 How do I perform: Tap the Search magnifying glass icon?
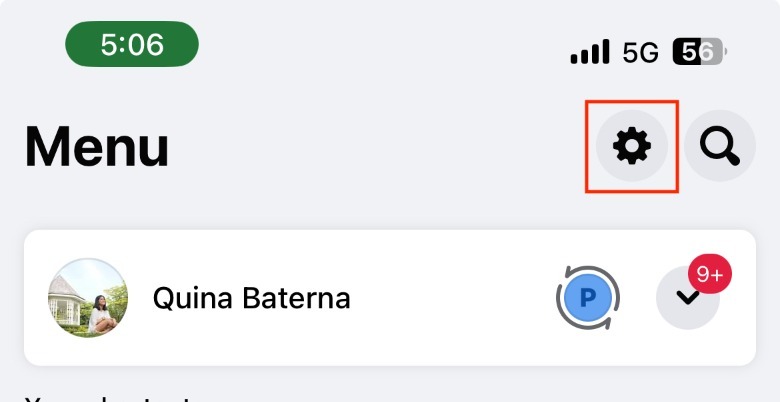click(x=719, y=147)
